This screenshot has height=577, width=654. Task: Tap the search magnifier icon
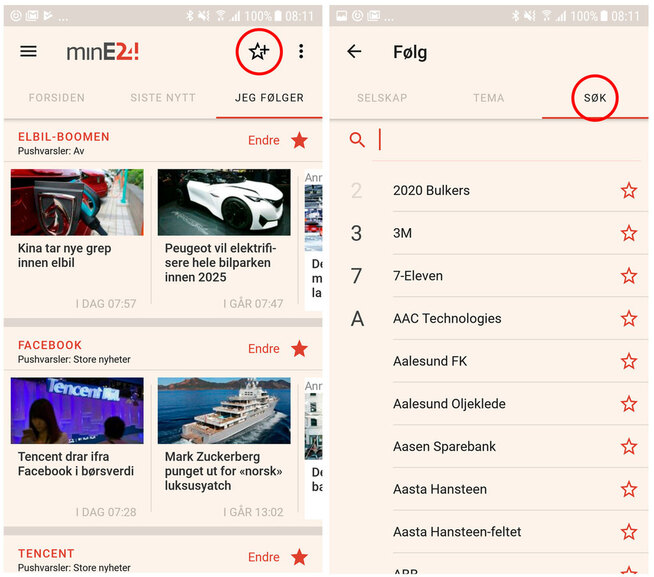357,140
